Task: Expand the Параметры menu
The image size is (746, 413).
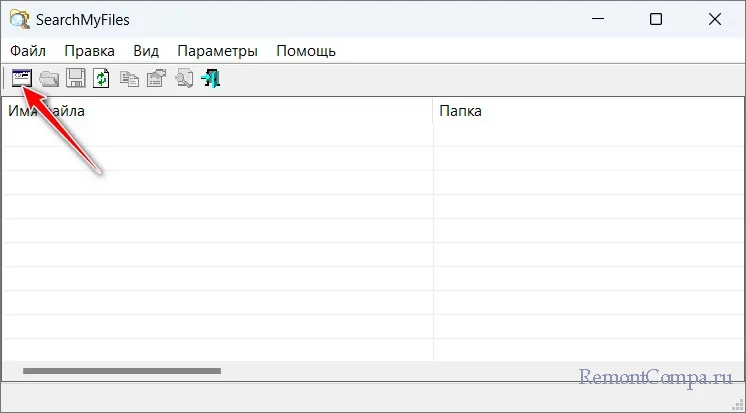Action: (217, 50)
